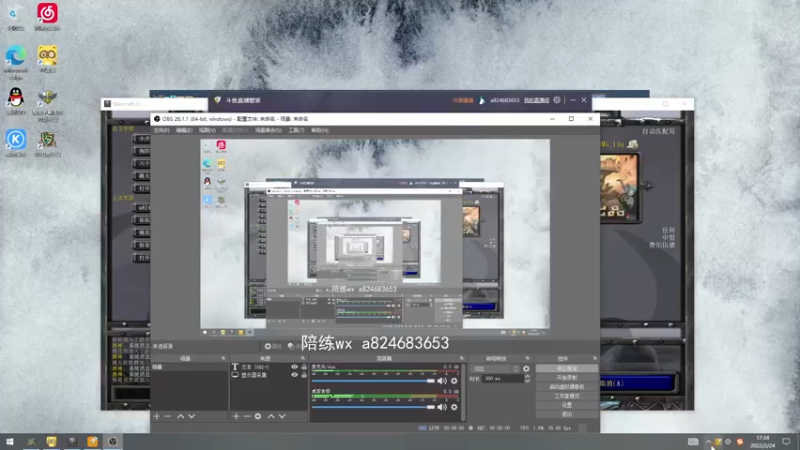Click the Start Recording button in OBS controls
This screenshot has width=800, height=450.
(x=567, y=378)
